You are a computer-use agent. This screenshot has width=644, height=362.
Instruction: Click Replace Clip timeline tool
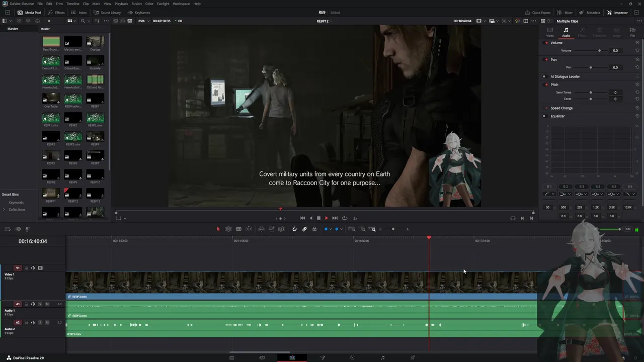click(281, 229)
